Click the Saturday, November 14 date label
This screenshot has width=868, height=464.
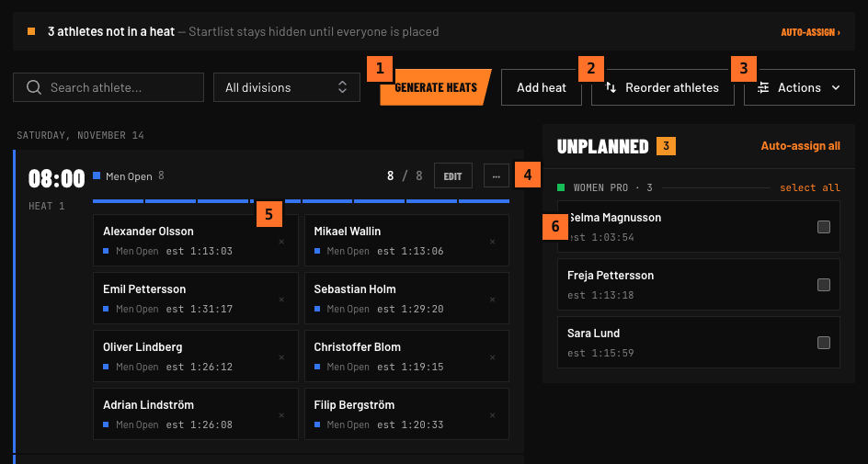(80, 135)
